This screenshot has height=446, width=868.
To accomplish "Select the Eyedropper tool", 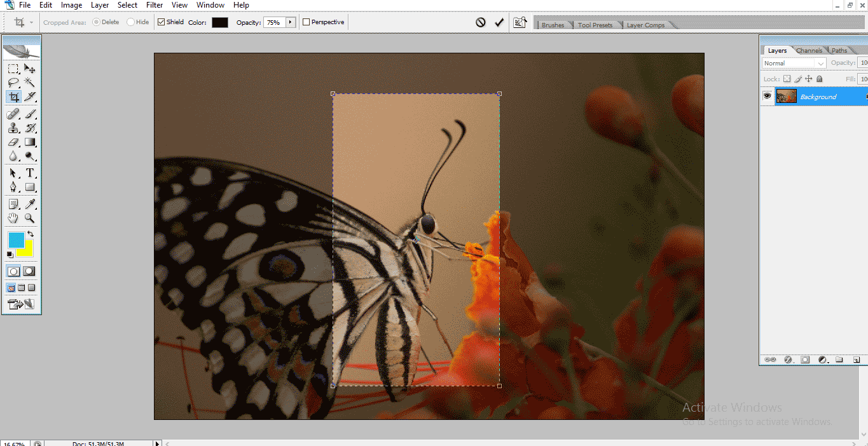I will [x=30, y=205].
